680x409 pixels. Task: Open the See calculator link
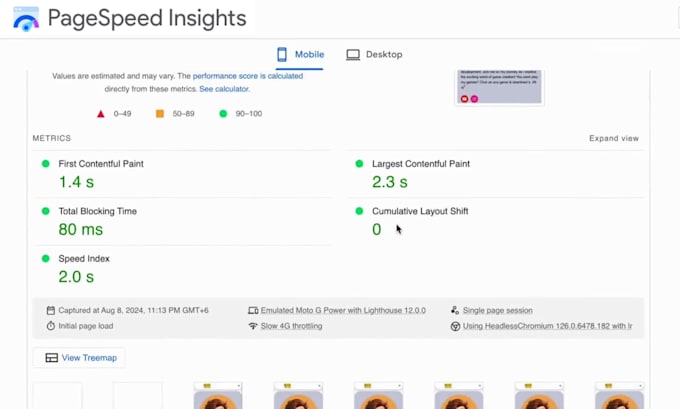(x=224, y=89)
